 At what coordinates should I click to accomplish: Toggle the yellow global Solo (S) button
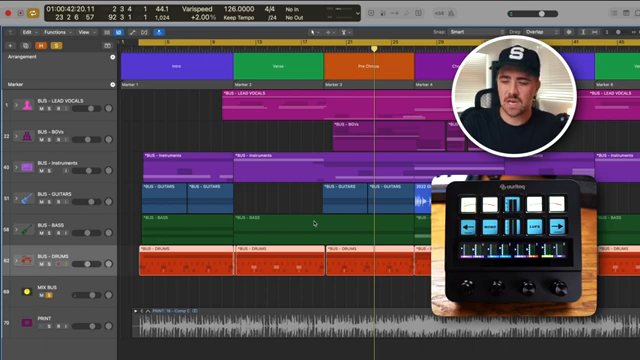tap(56, 46)
